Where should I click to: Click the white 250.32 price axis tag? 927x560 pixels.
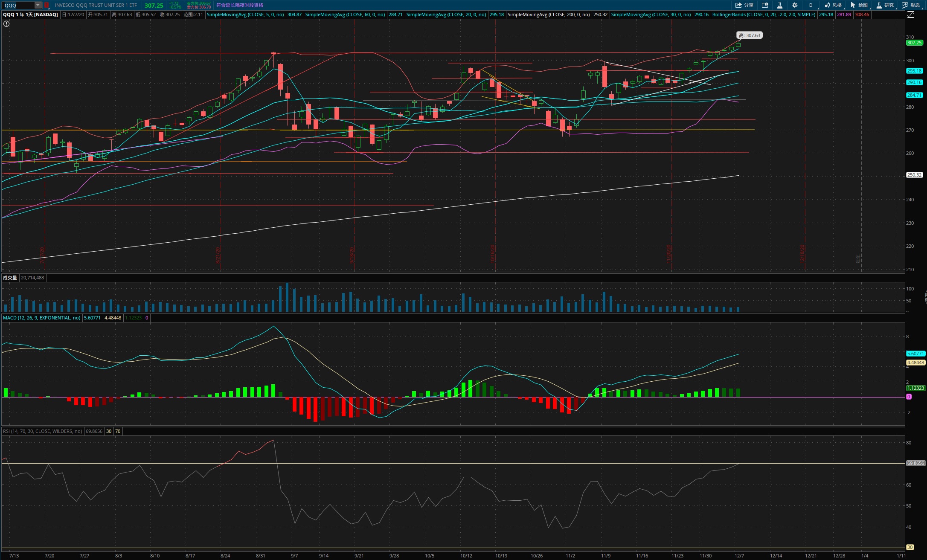click(914, 175)
